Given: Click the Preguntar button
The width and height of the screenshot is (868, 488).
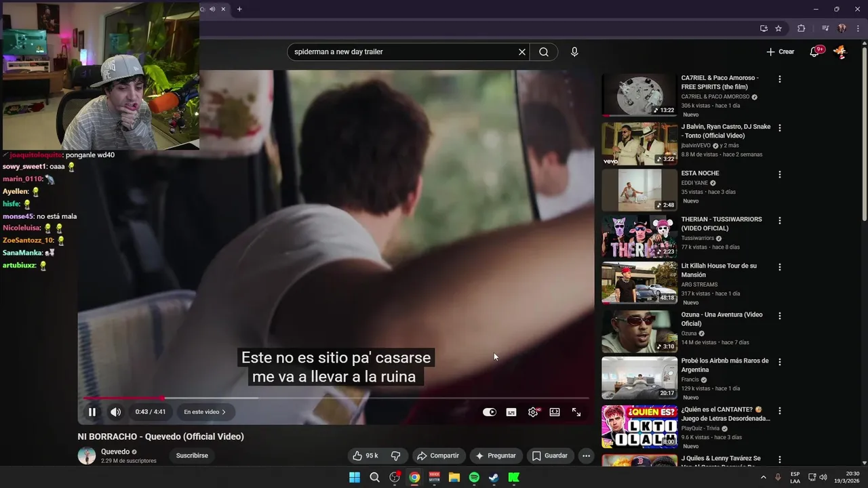Looking at the screenshot, I should (x=496, y=455).
